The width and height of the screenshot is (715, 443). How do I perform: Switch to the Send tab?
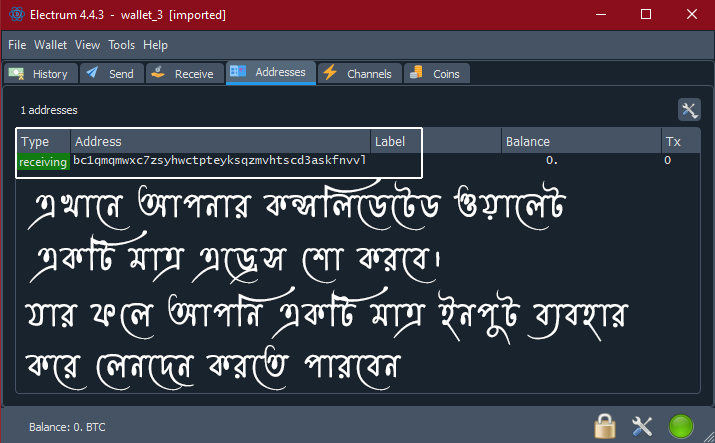112,74
